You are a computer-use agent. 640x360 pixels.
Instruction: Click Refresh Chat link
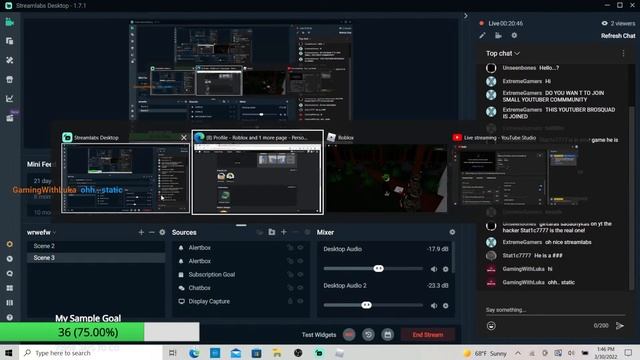(x=618, y=36)
